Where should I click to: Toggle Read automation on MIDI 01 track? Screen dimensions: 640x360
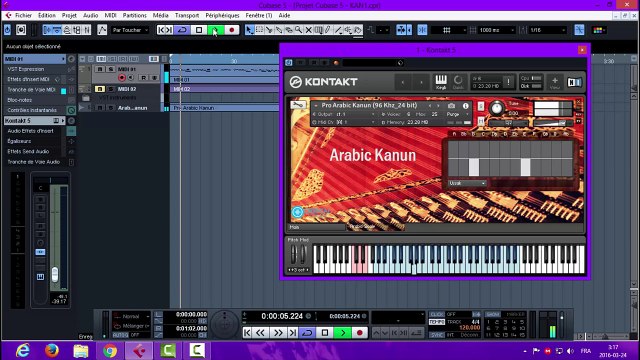[144, 78]
